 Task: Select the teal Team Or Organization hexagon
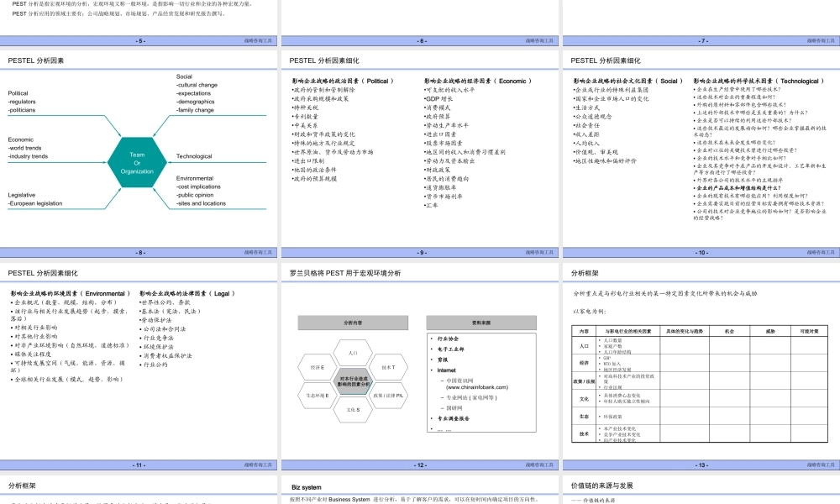coord(136,160)
